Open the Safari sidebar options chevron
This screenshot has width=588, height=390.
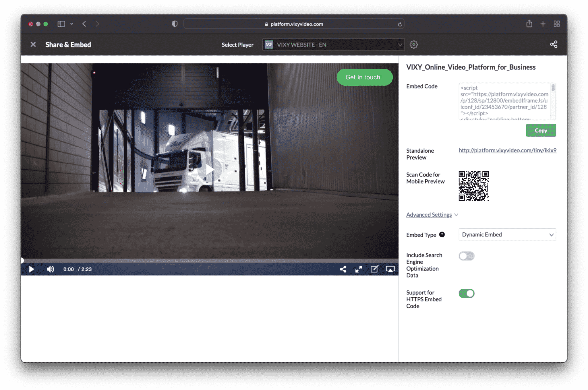(x=72, y=24)
